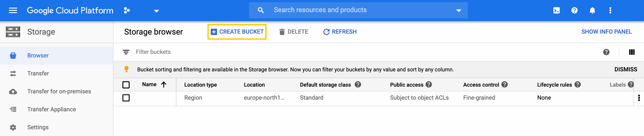Image resolution: width=644 pixels, height=136 pixels.
Task: Click help icon next to Default storage class
Action: pyautogui.click(x=358, y=85)
